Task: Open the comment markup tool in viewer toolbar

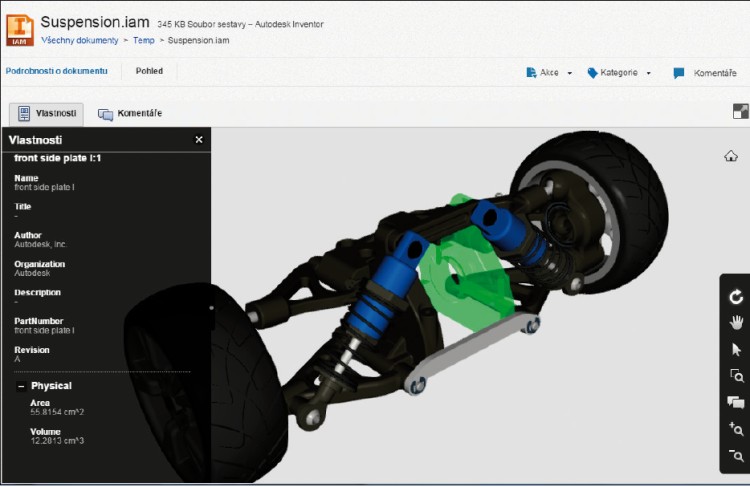Action: click(736, 402)
